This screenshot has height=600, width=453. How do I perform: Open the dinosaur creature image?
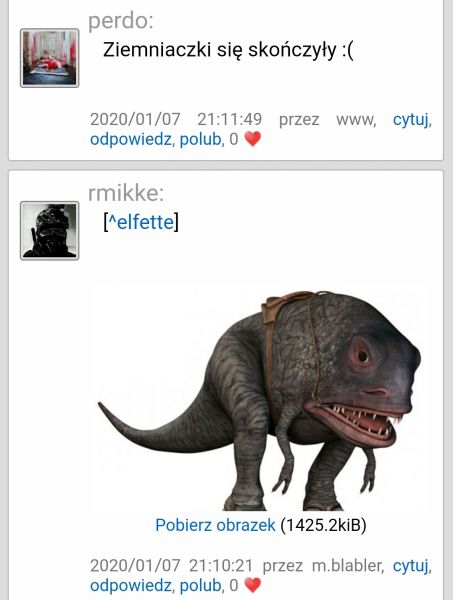pos(259,398)
